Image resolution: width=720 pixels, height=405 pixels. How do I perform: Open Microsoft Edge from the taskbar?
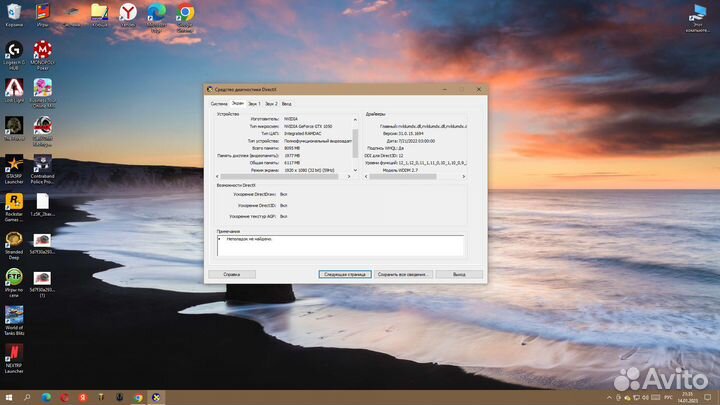[x=46, y=398]
